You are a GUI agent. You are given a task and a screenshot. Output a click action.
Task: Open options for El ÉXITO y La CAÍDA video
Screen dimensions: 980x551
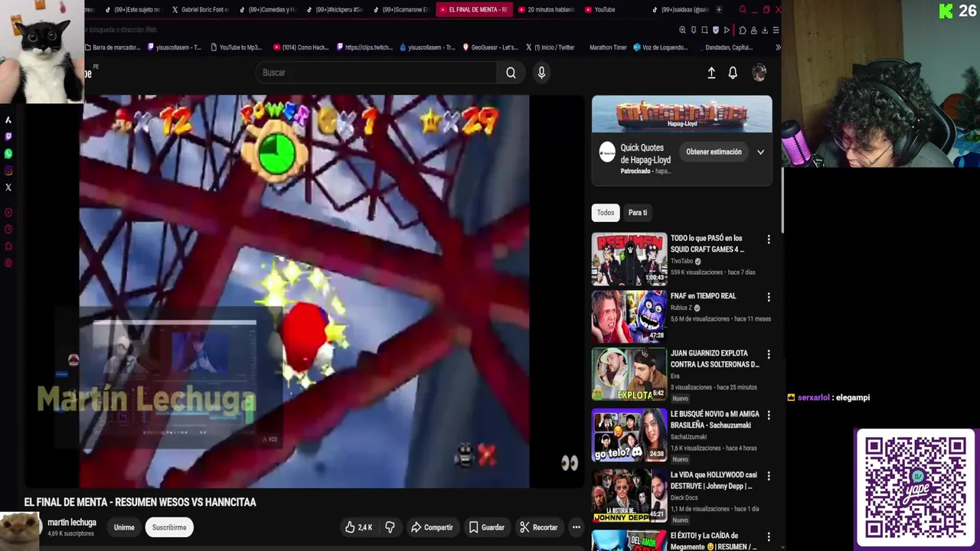tap(769, 537)
